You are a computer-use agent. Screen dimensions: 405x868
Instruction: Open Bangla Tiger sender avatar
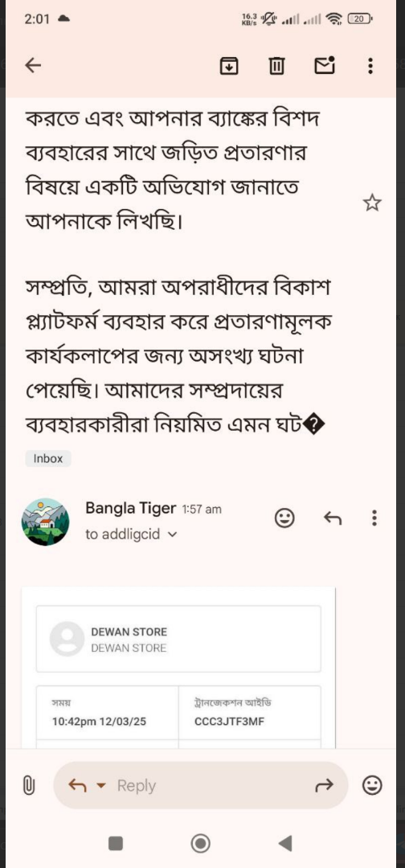tap(45, 522)
